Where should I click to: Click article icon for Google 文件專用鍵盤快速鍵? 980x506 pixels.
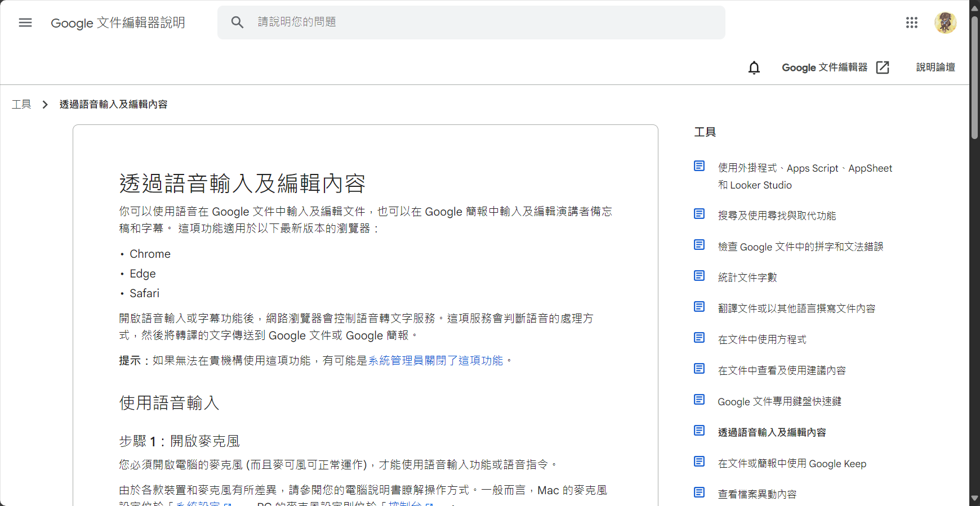[700, 400]
